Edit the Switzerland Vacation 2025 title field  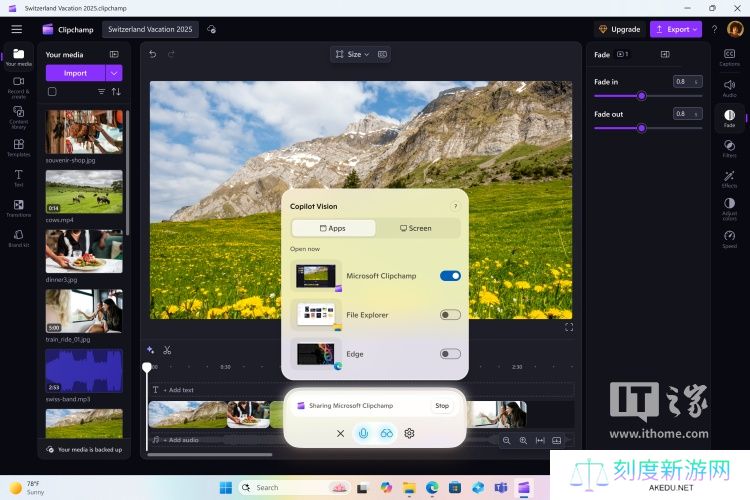pyautogui.click(x=150, y=29)
